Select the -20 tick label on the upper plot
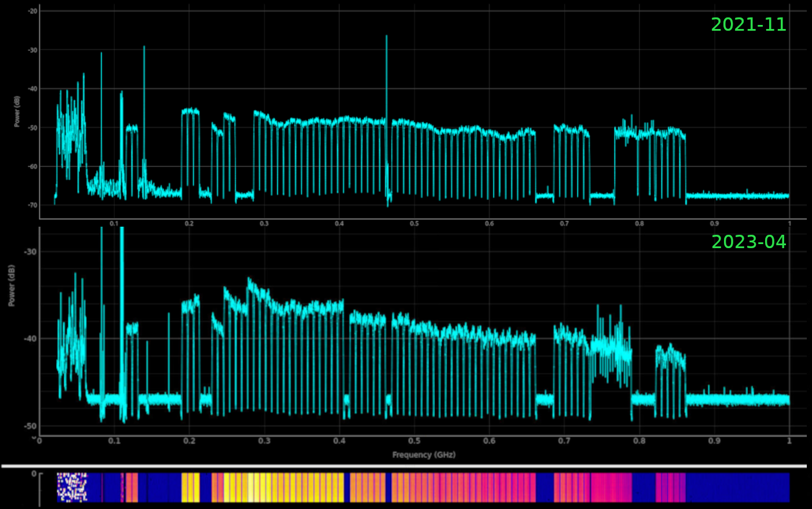Image resolution: width=812 pixels, height=509 pixels. [32, 11]
